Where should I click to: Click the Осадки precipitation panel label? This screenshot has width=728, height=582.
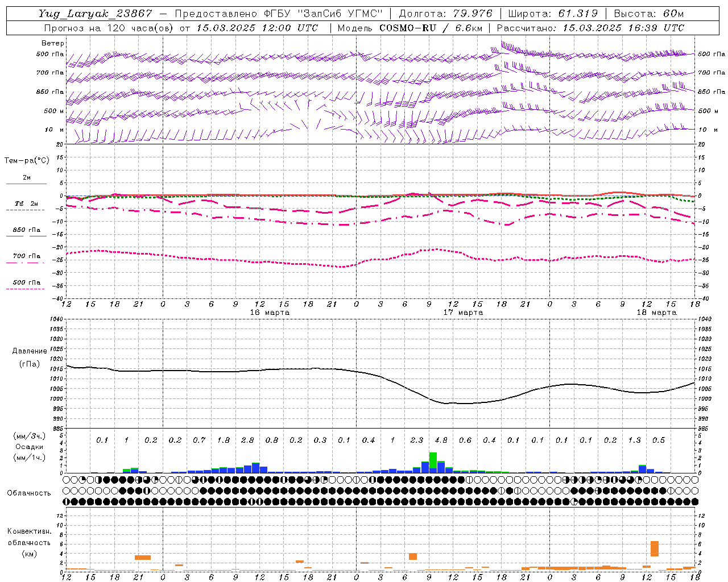[29, 447]
